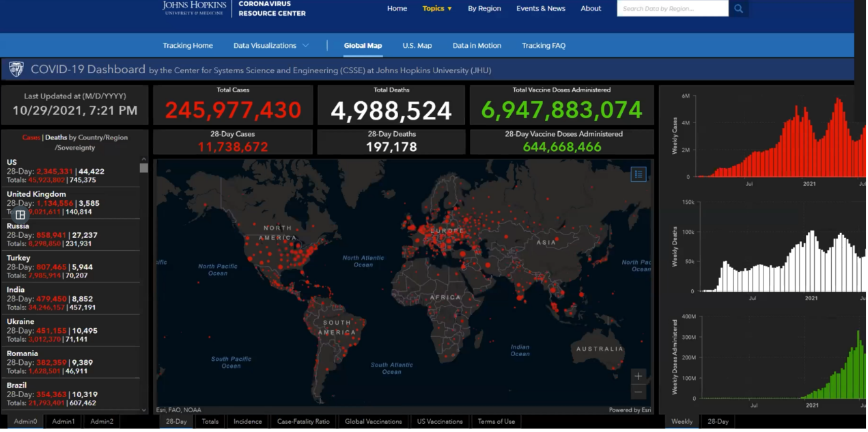Image resolution: width=868 pixels, height=432 pixels.
Task: Switch to the U.S. Map view
Action: [417, 46]
